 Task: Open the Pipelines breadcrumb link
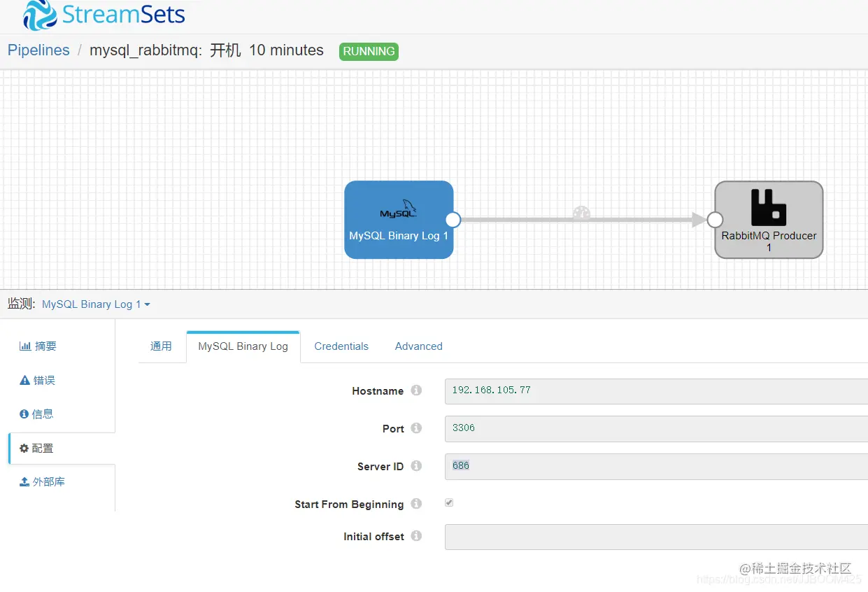[38, 50]
